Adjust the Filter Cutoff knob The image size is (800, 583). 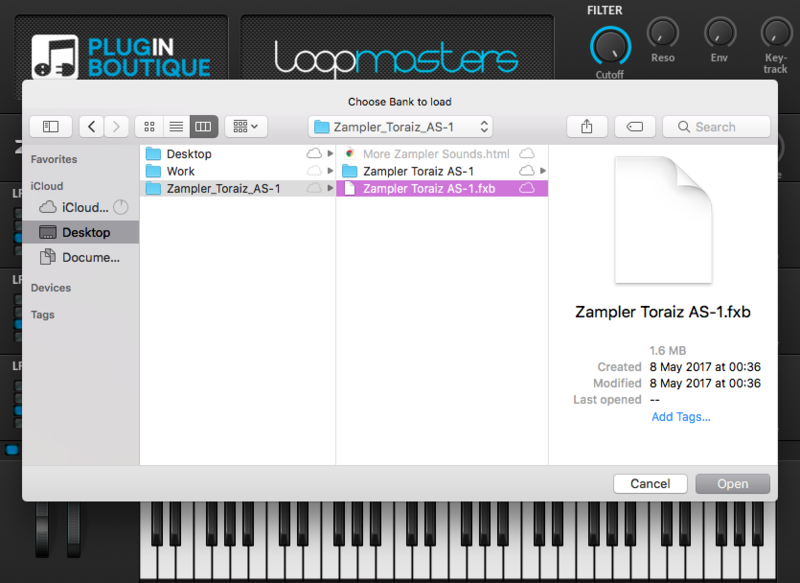610,47
